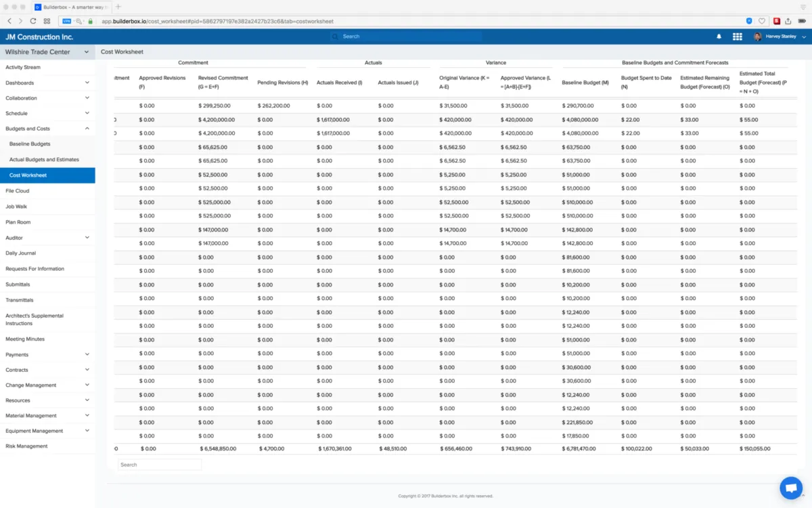
Task: Click the $ 262,200.00 pending revisions cell
Action: pyautogui.click(x=274, y=106)
